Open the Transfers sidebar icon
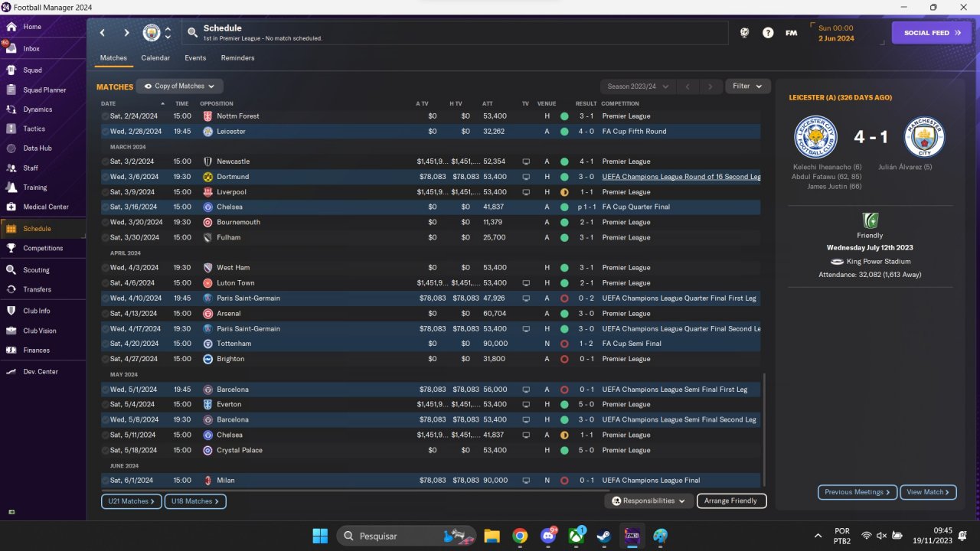This screenshot has width=980, height=551. [11, 289]
